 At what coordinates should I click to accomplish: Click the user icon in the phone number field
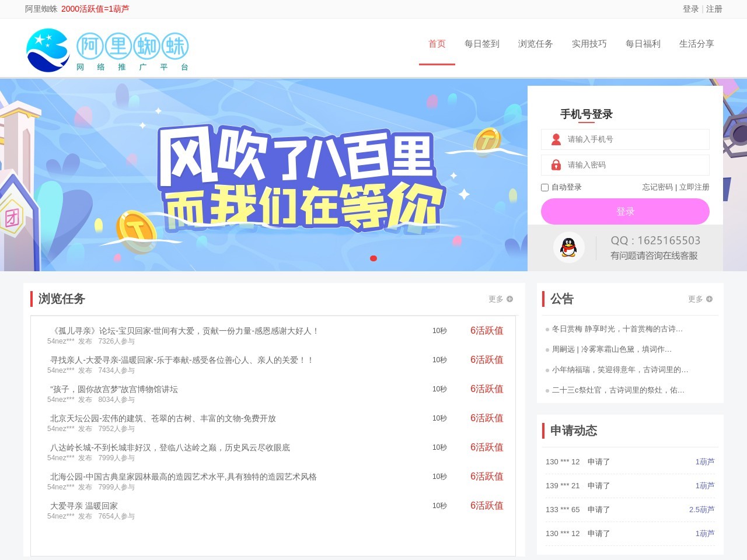(556, 139)
